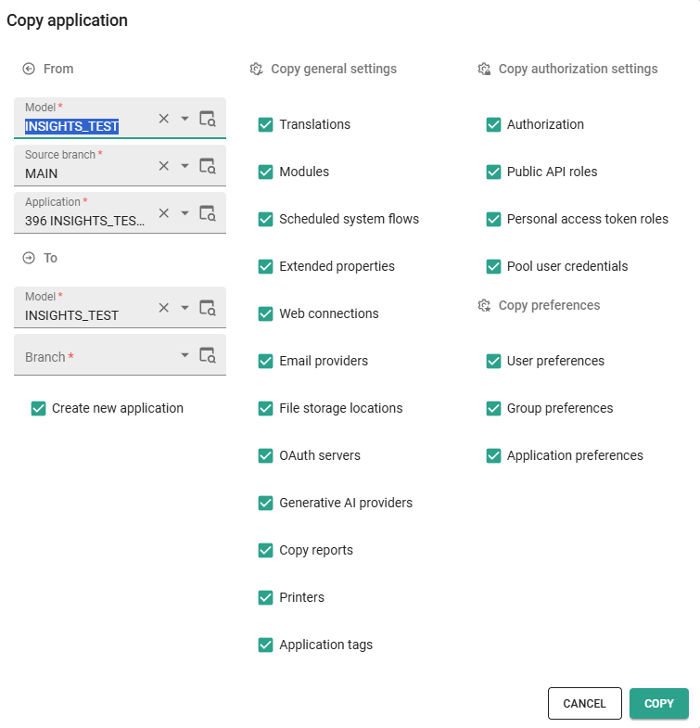Viewport: 700px width, 728px height.
Task: Expand the target Branch dropdown arrow
Action: pyautogui.click(x=185, y=355)
